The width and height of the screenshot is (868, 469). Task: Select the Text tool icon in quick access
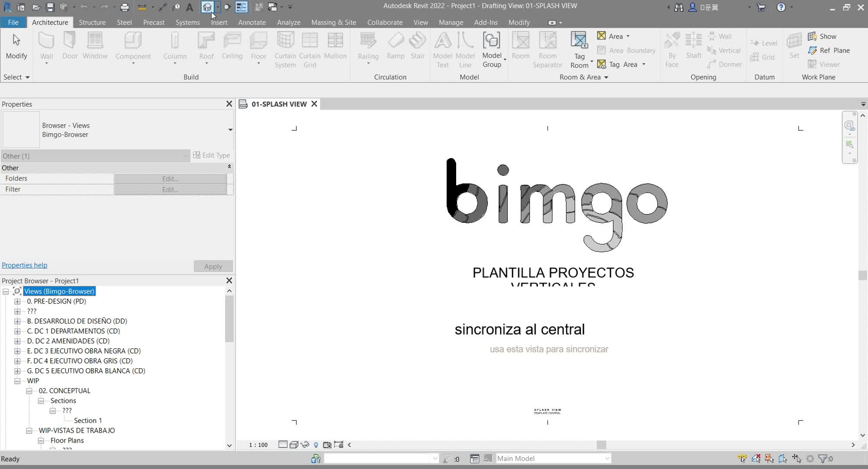(x=189, y=7)
